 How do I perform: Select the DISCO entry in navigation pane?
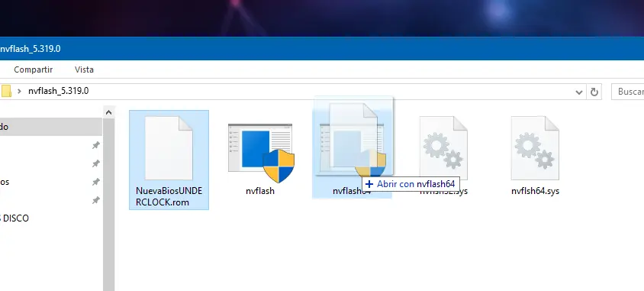coord(14,218)
